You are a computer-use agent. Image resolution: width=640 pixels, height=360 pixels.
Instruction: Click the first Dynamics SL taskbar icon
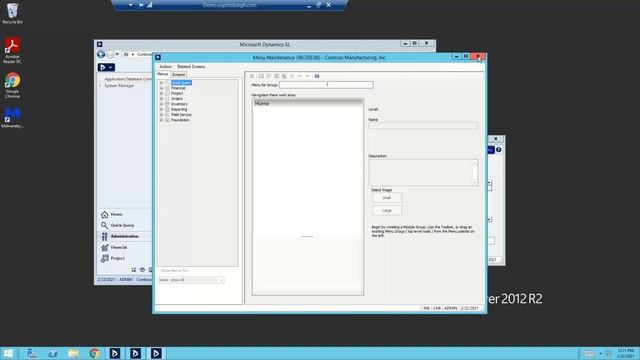[115, 353]
